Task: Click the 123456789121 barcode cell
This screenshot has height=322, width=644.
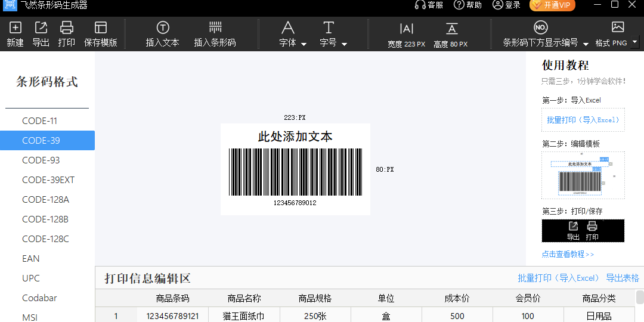Action: [172, 315]
